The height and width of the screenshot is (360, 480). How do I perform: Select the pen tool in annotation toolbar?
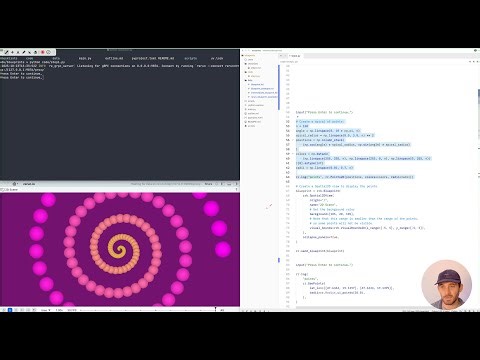(6, 52)
